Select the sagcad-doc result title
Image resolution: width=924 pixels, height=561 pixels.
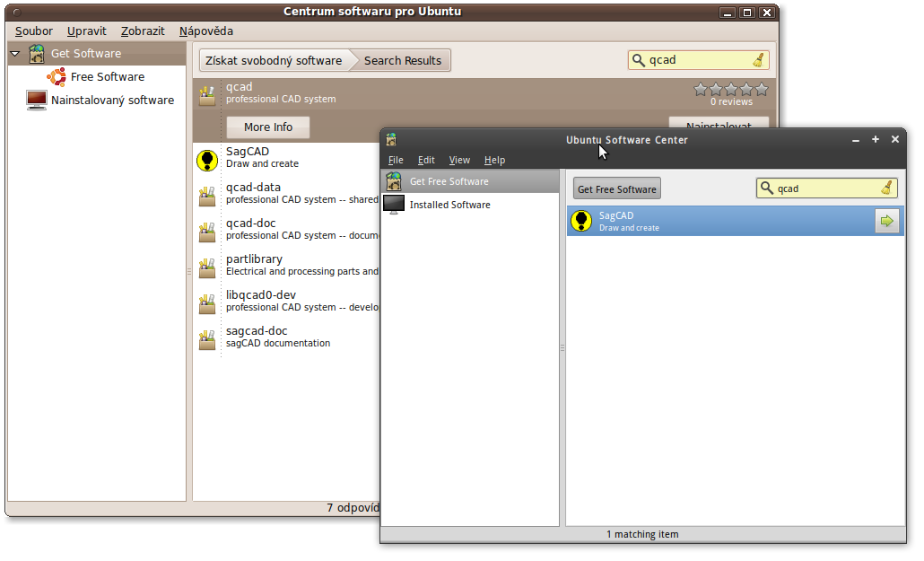pos(257,331)
